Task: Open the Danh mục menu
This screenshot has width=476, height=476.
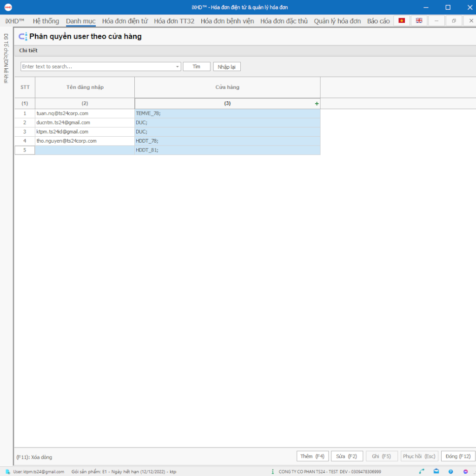Action: 81,21
